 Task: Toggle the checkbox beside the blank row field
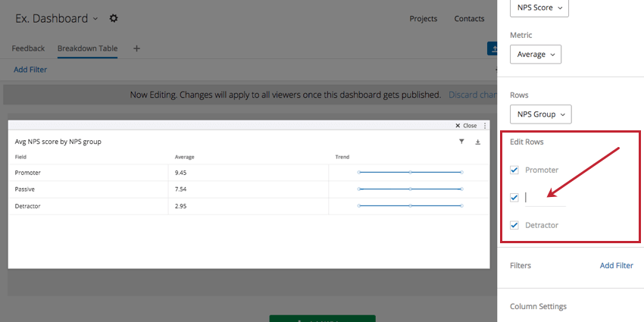click(514, 198)
